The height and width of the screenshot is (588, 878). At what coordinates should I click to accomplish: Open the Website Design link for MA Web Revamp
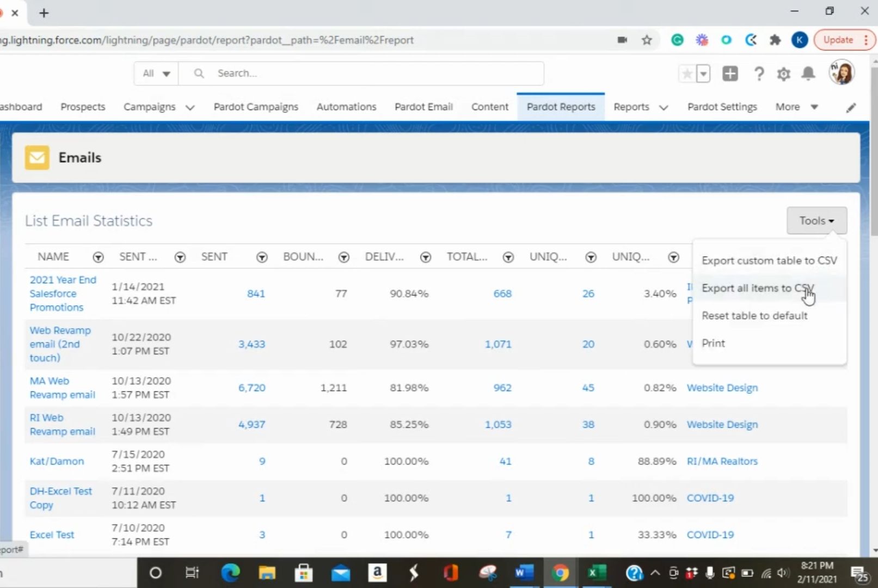click(x=722, y=388)
